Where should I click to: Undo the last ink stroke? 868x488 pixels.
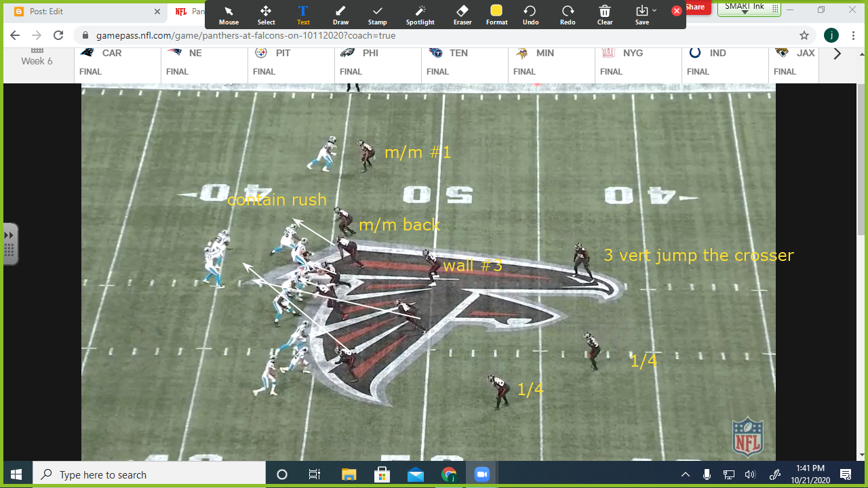[530, 14]
